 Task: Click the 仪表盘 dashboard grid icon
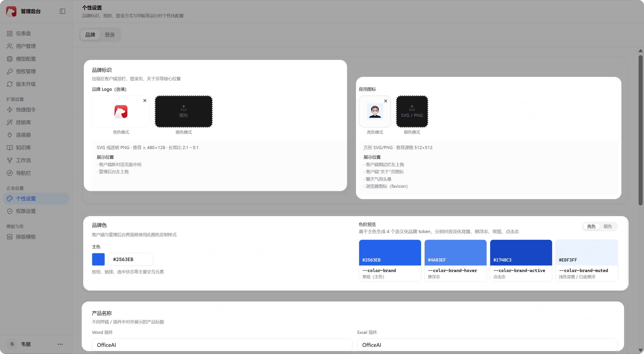(9, 34)
